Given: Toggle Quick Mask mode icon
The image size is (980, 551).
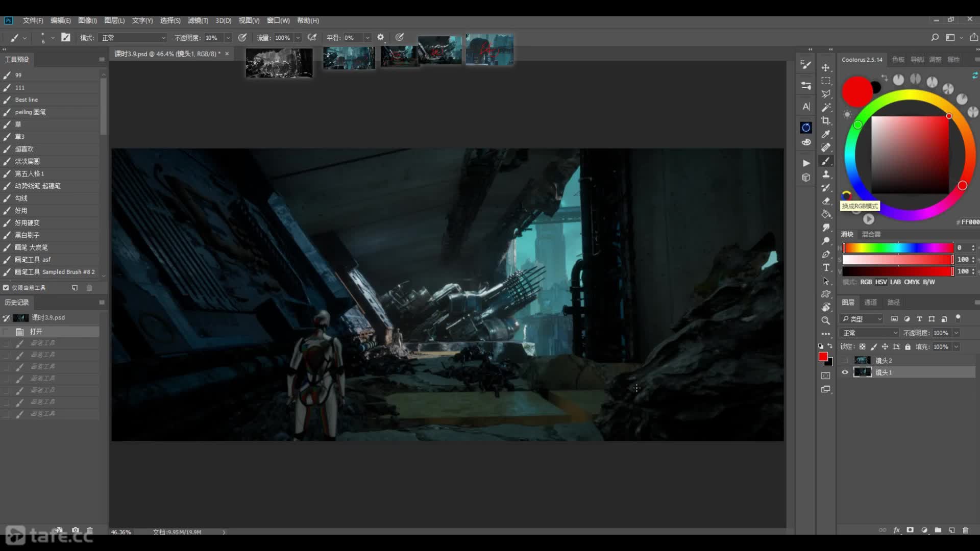Looking at the screenshot, I should [x=825, y=376].
